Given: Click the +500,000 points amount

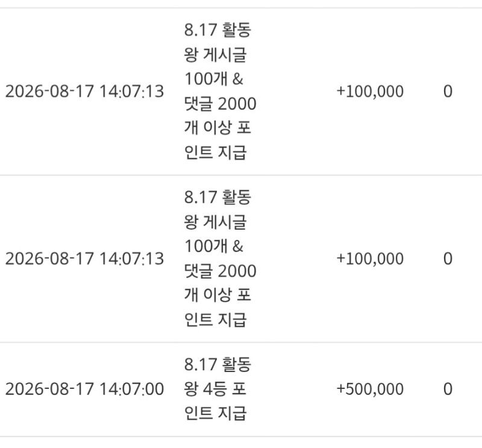Looking at the screenshot, I should (x=370, y=389).
